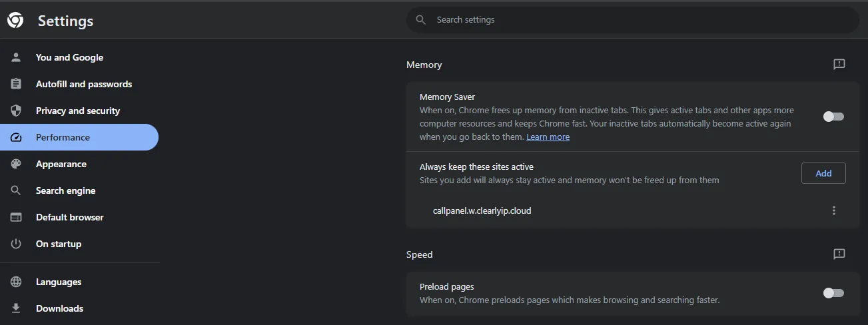Viewport: 868px width, 325px height.
Task: Follow the Learn more link for Memory Saver
Action: [548, 137]
